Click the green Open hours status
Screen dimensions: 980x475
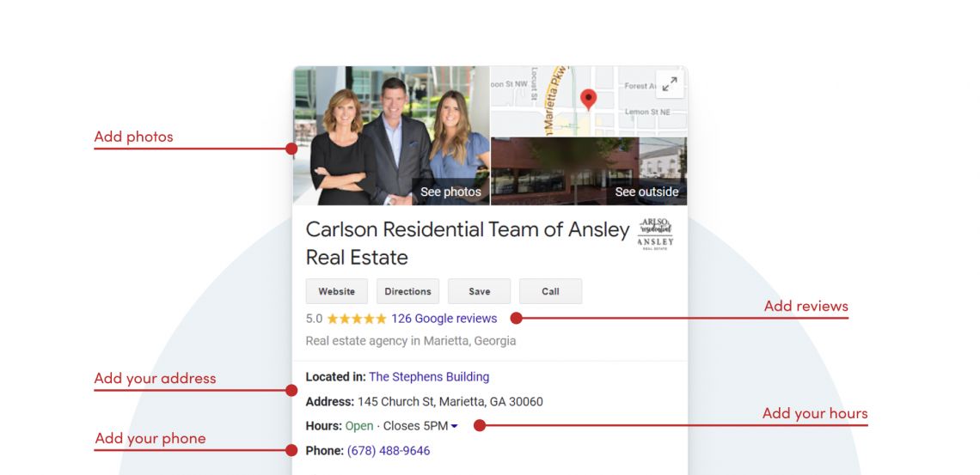(x=359, y=426)
